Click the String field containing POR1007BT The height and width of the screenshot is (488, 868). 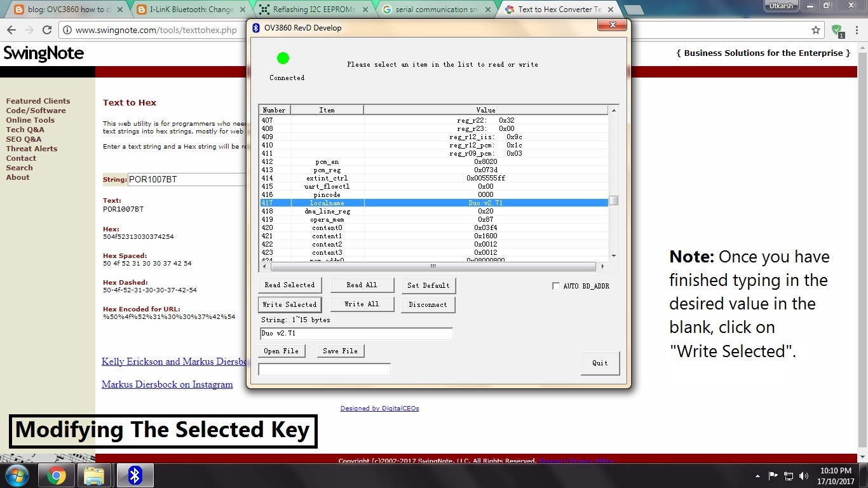click(187, 180)
